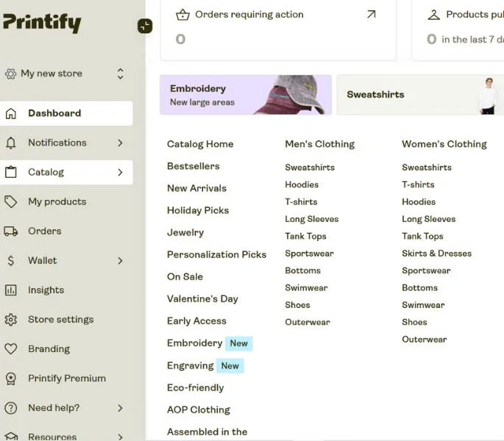
Task: Open orders requiring action arrow link
Action: [371, 14]
